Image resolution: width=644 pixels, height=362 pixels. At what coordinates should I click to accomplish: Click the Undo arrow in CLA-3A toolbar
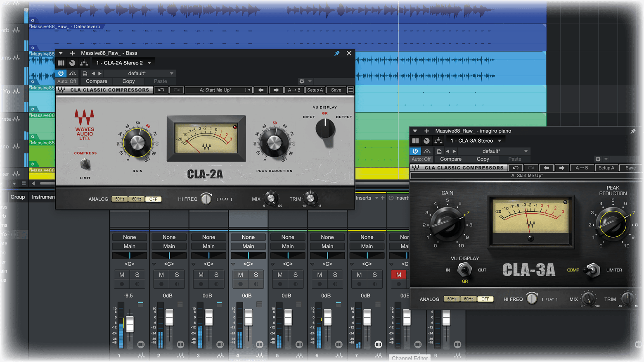516,168
